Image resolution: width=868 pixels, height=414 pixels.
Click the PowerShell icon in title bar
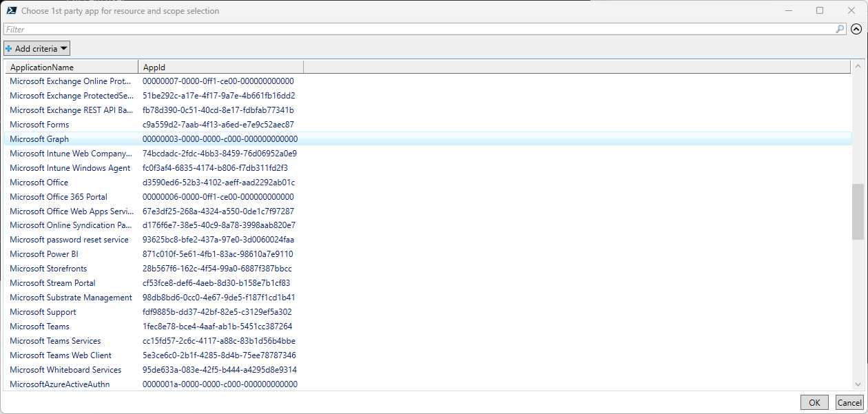pos(10,10)
